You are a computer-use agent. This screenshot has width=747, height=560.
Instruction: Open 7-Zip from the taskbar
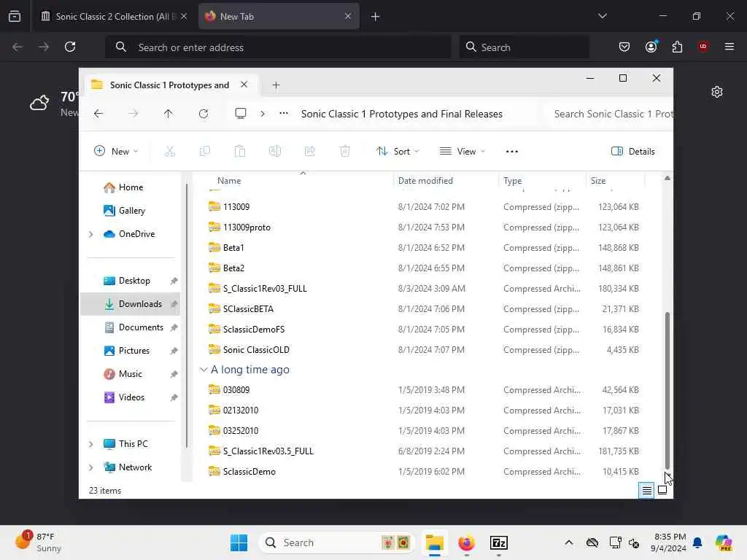tap(499, 542)
